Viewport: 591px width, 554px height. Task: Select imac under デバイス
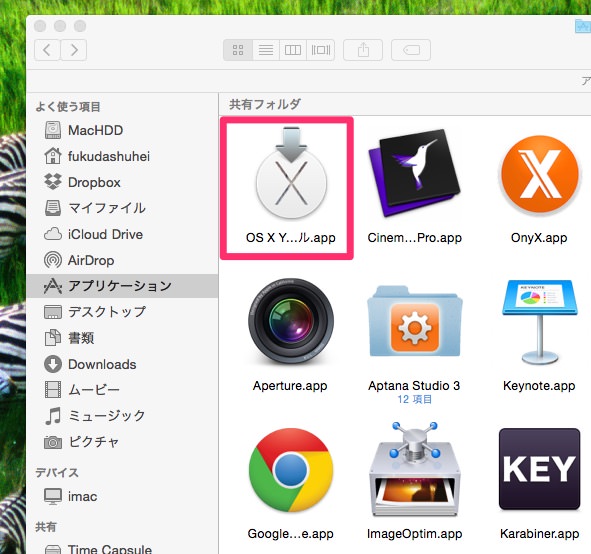[x=122, y=497]
